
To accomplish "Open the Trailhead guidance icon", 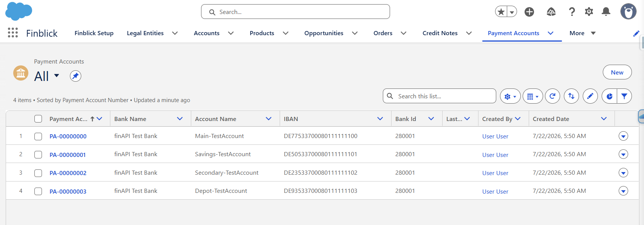I will coord(551,12).
